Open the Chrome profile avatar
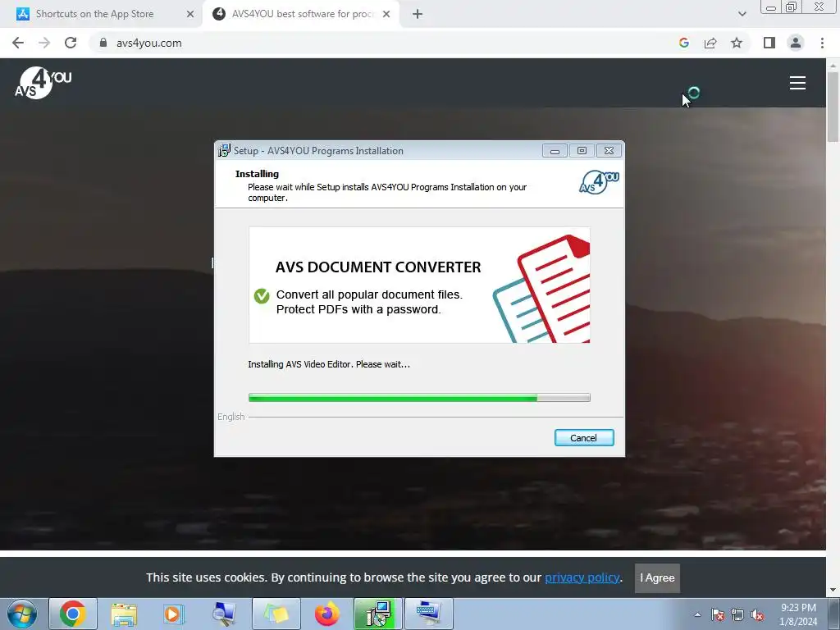840x630 pixels. [796, 43]
